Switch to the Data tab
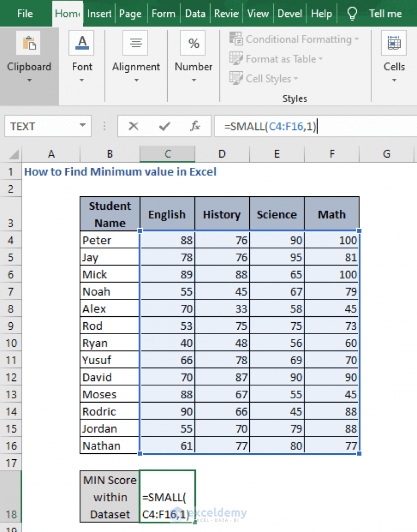Screen dimensions: 417x532 pos(195,14)
